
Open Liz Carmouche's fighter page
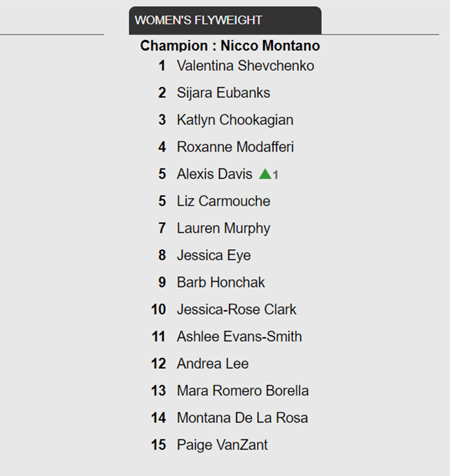tap(223, 201)
